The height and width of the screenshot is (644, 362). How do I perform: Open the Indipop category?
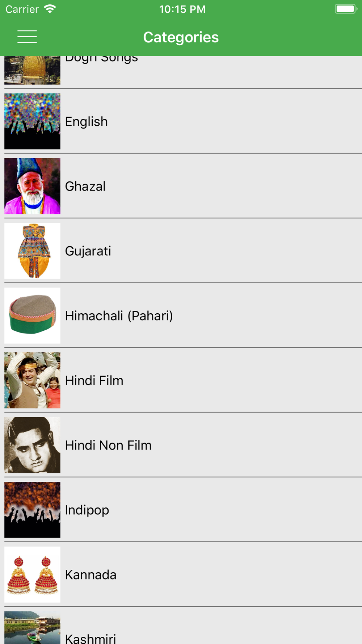87,510
